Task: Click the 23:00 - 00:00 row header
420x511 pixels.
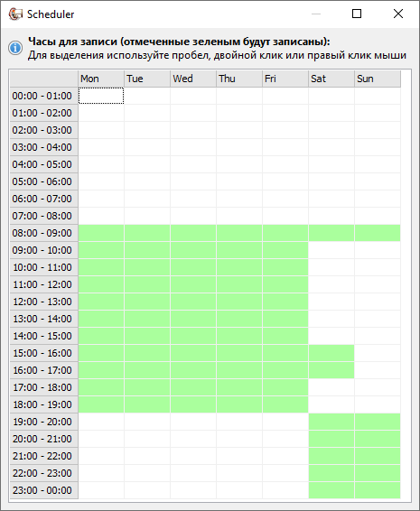Action: (43, 490)
